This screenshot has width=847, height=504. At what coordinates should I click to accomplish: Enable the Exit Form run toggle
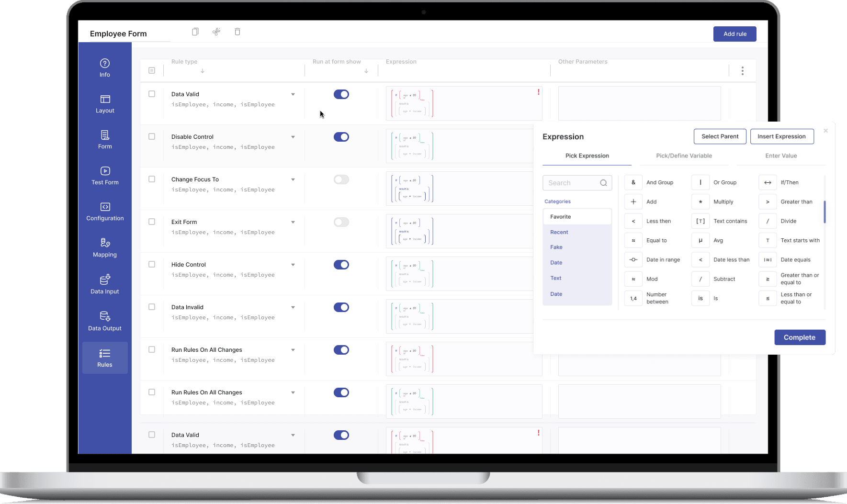[341, 222]
